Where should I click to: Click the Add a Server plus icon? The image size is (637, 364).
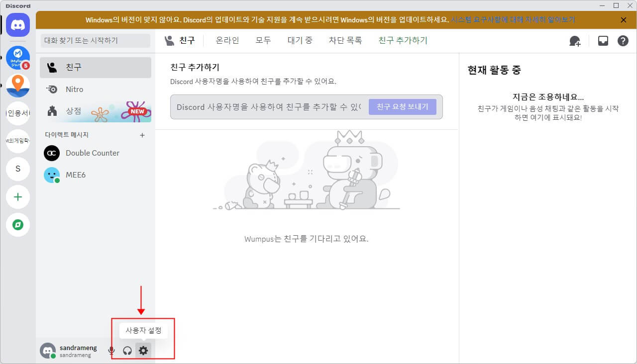18,197
